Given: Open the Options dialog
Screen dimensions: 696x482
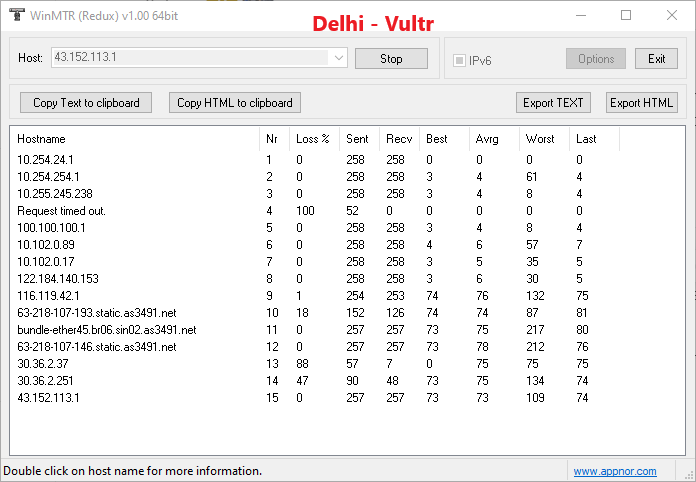Looking at the screenshot, I should (596, 59).
